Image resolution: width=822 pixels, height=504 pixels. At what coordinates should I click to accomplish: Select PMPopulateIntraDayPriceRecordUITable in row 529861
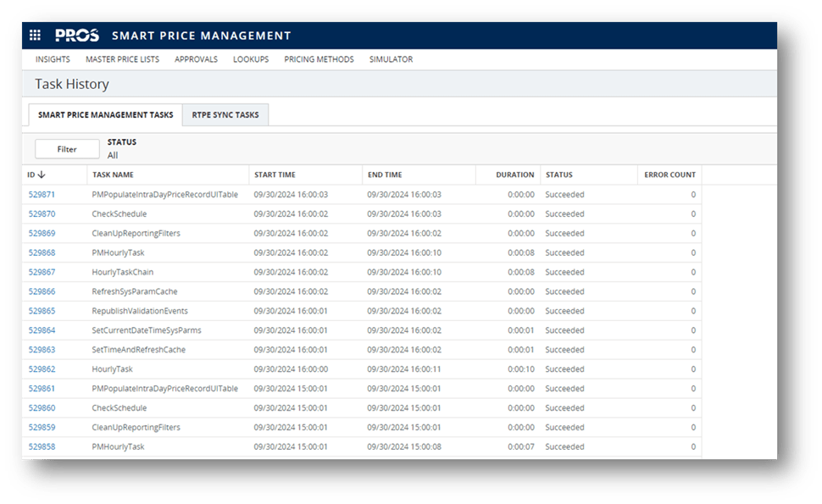pos(164,388)
